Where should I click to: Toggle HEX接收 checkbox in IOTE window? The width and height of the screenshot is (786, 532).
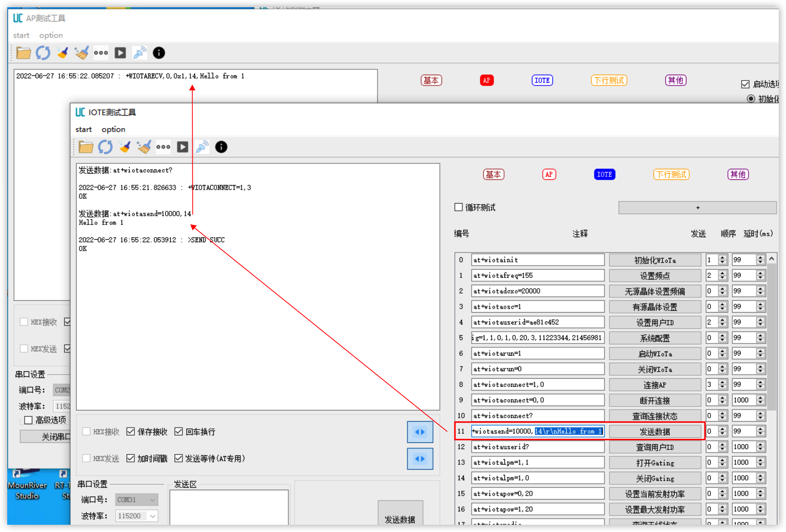tap(86, 432)
